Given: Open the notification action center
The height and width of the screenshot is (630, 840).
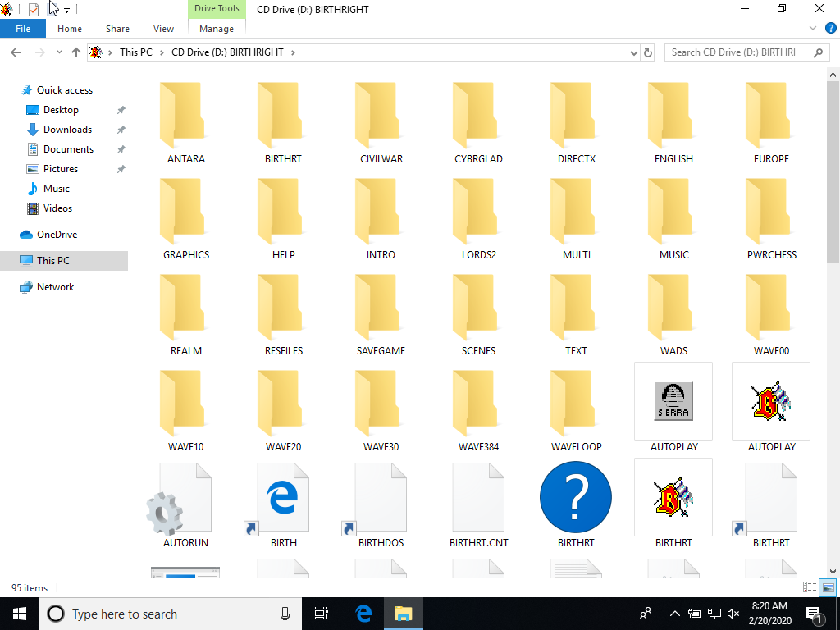Looking at the screenshot, I should (815, 614).
